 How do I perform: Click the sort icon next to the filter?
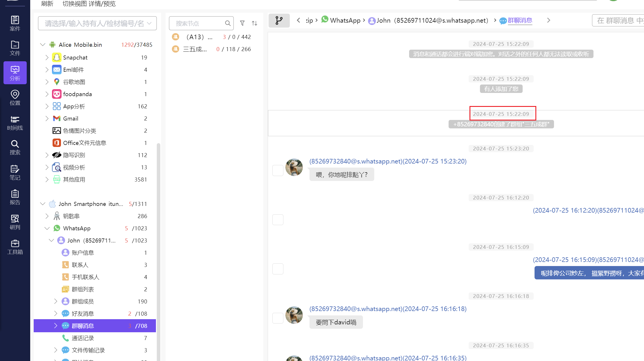pyautogui.click(x=254, y=23)
